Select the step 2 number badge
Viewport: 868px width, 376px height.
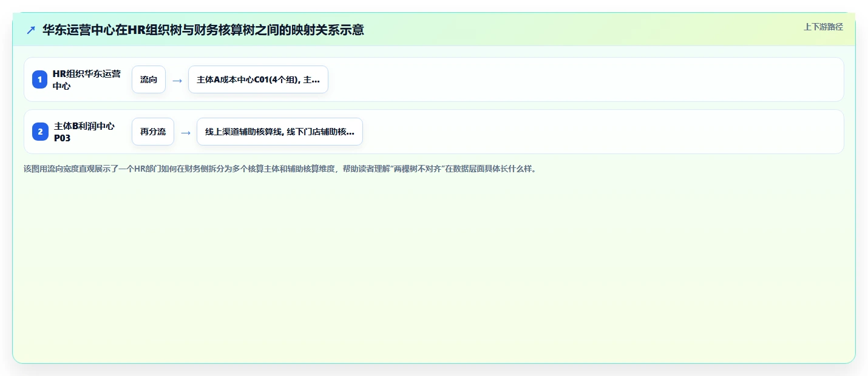(x=40, y=132)
